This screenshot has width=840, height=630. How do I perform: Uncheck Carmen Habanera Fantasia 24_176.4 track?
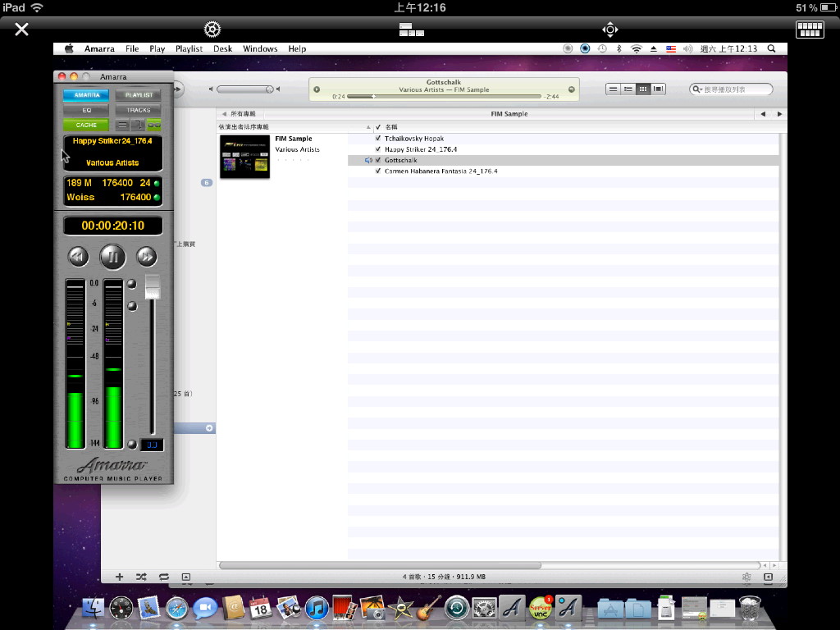pos(378,171)
